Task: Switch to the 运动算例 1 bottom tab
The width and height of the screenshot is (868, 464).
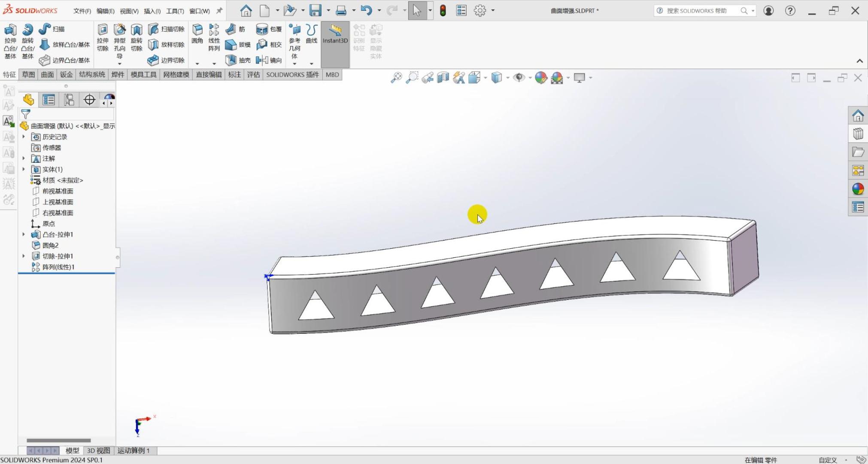Action: (134, 451)
